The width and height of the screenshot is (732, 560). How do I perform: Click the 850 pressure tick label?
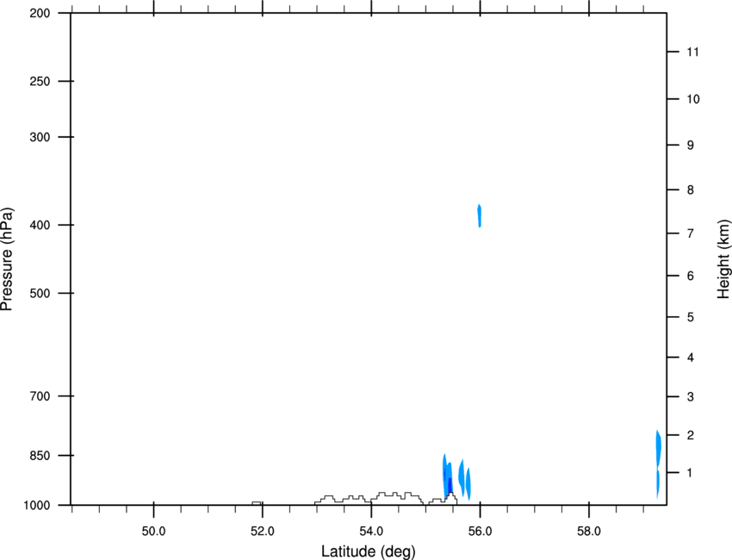pyautogui.click(x=40, y=456)
